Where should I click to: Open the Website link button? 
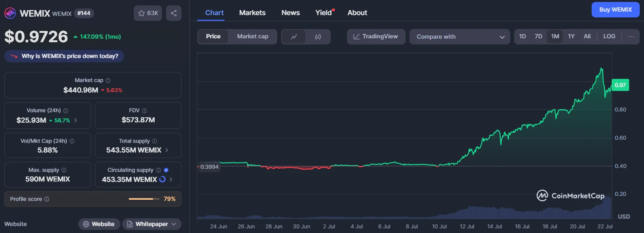pos(98,224)
